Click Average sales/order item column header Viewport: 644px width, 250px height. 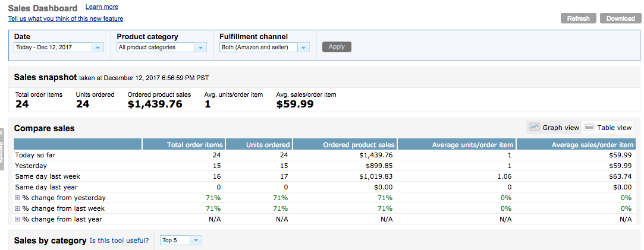point(576,145)
